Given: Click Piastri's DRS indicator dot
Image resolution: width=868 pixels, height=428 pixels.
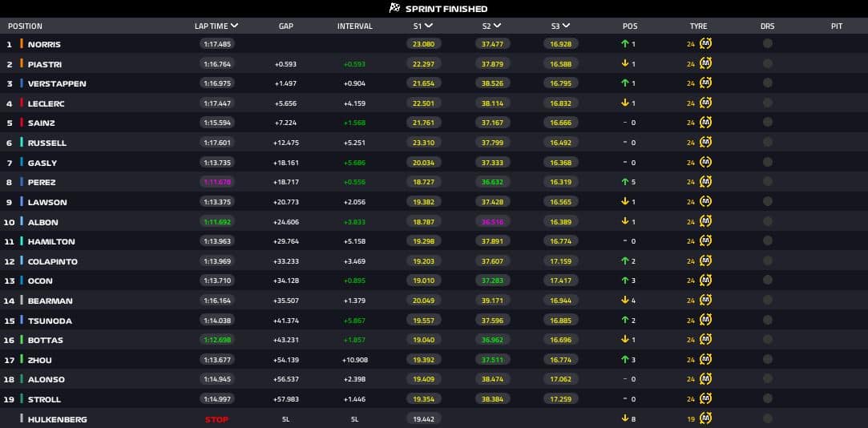Looking at the screenshot, I should 767,63.
